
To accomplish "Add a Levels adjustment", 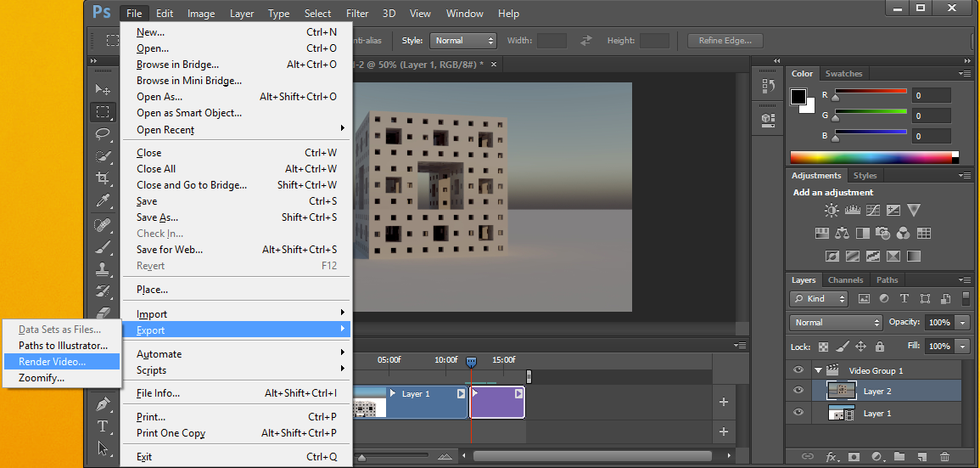I will [853, 211].
